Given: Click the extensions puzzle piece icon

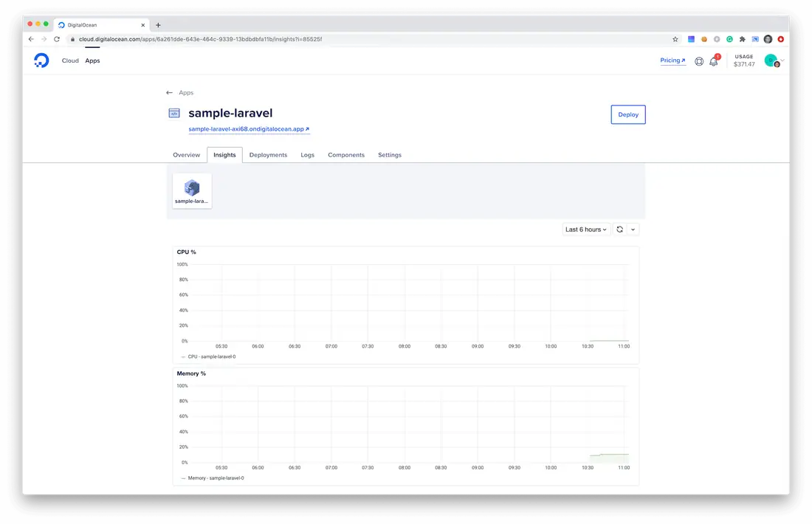Looking at the screenshot, I should pos(742,39).
